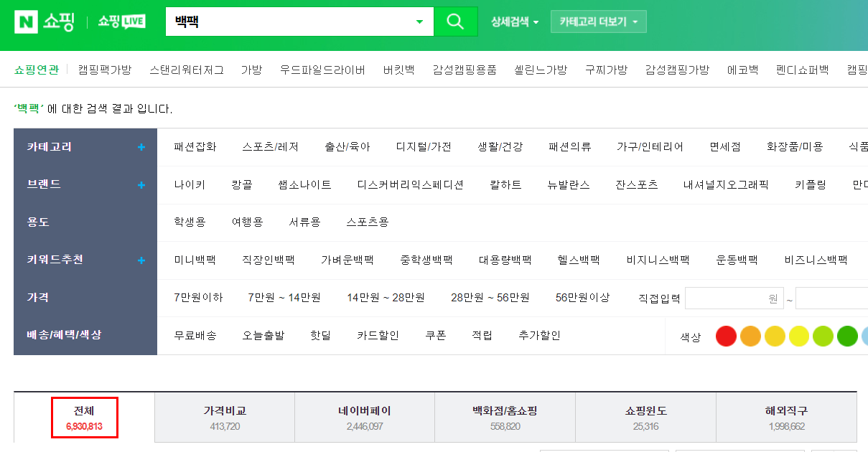Select price range 7만원이하
This screenshot has height=452, width=868.
(x=198, y=298)
